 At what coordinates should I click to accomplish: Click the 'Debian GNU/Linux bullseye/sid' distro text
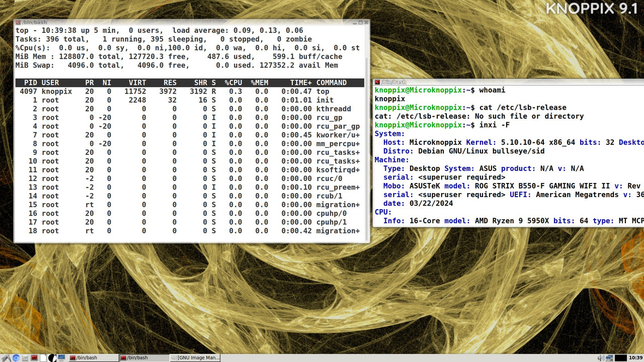[481, 151]
